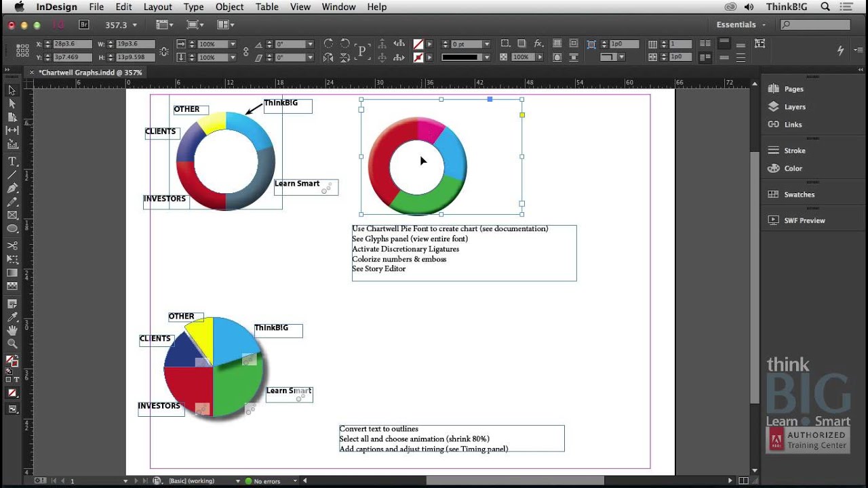
Task: Select the Direct Selection tool
Action: [12, 104]
